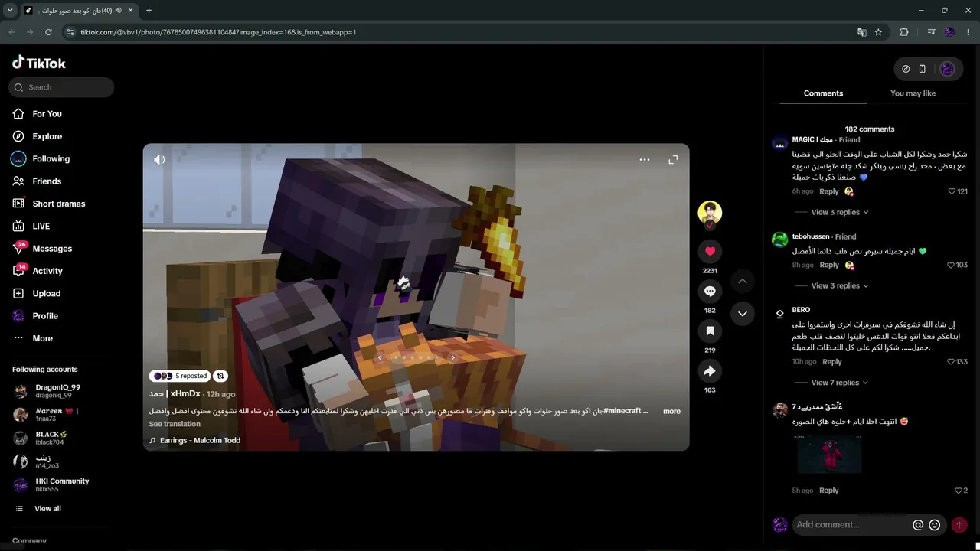Image resolution: width=980 pixels, height=551 pixels.
Task: Click See translation under the caption
Action: click(175, 424)
